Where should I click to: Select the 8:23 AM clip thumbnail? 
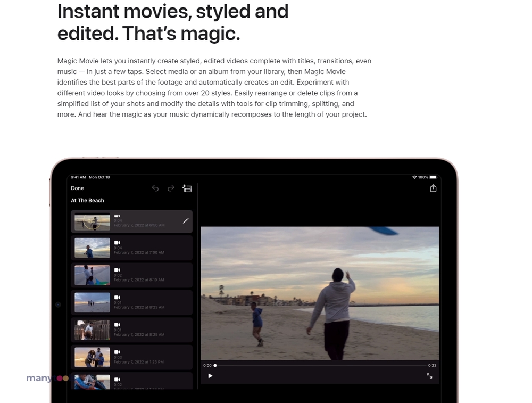click(92, 302)
